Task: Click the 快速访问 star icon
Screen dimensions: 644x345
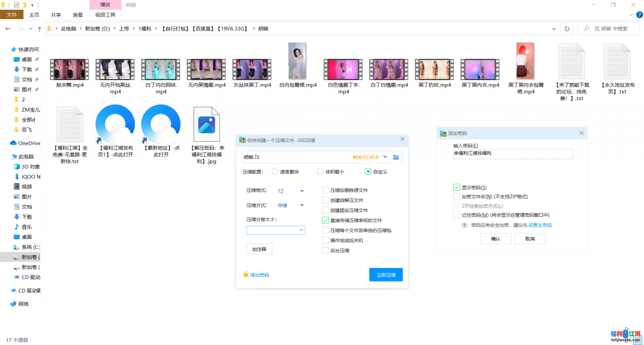Action: pyautogui.click(x=14, y=49)
